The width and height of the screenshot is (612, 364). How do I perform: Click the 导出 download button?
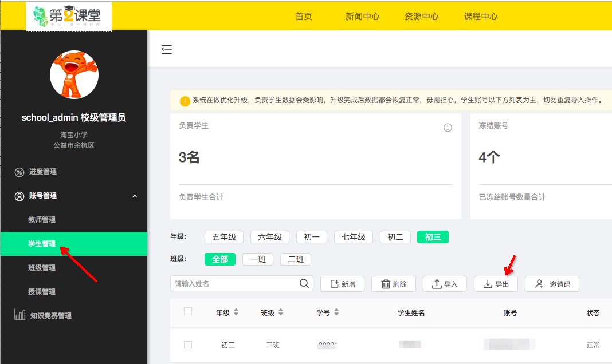point(496,284)
